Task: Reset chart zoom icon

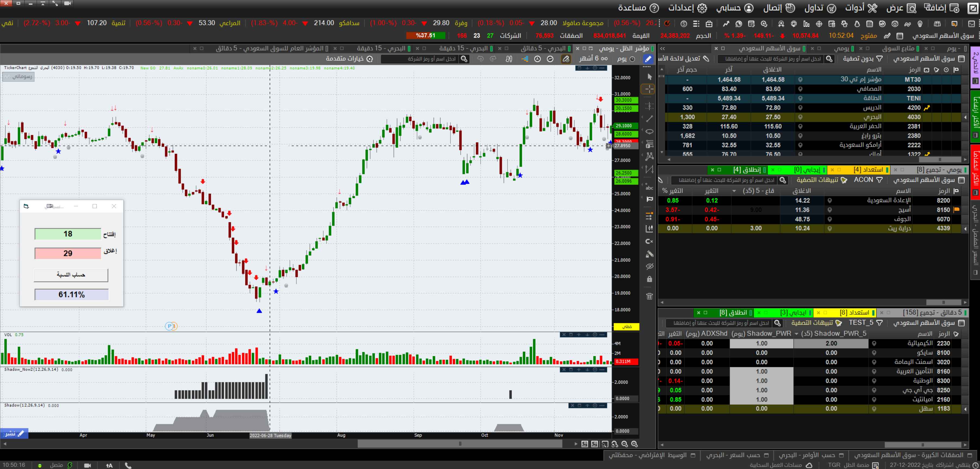Action: pyautogui.click(x=615, y=444)
